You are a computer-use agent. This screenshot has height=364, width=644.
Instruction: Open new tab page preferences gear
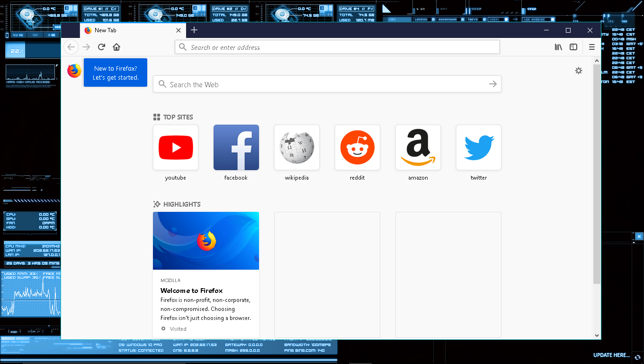point(579,70)
